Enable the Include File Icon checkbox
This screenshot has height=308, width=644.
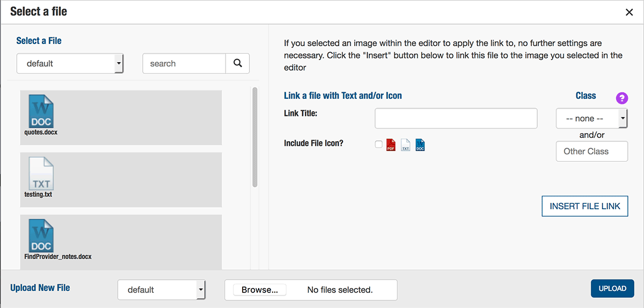(x=379, y=144)
